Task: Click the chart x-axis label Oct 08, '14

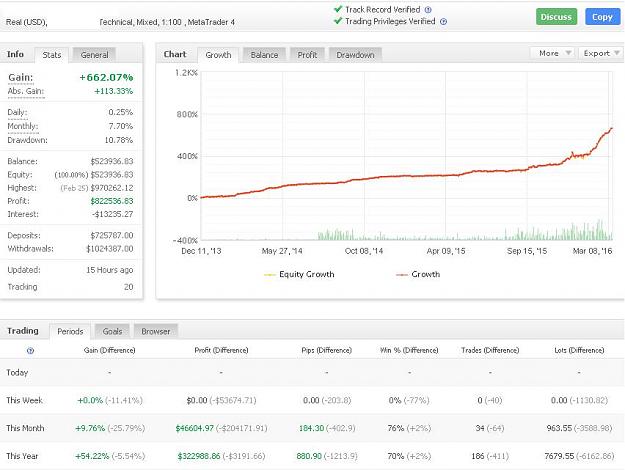Action: 364,251
